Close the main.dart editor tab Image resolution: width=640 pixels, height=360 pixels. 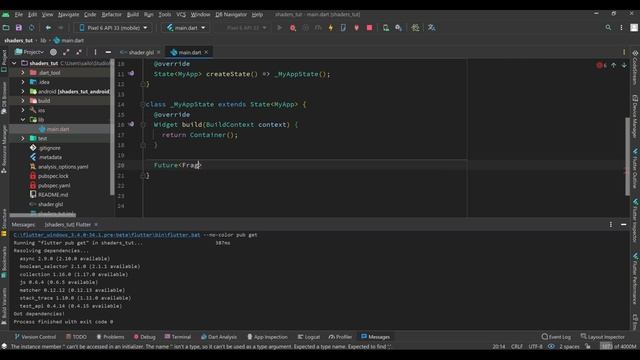[x=206, y=52]
